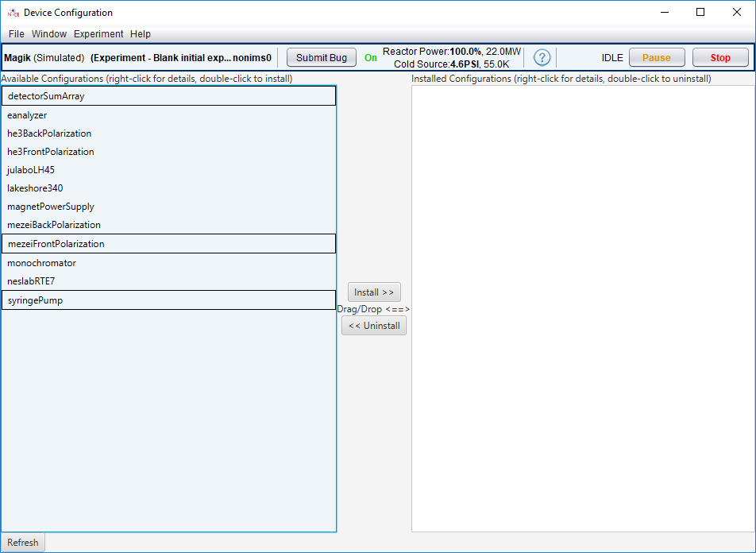Maximize the Device Configuration window

(700, 12)
